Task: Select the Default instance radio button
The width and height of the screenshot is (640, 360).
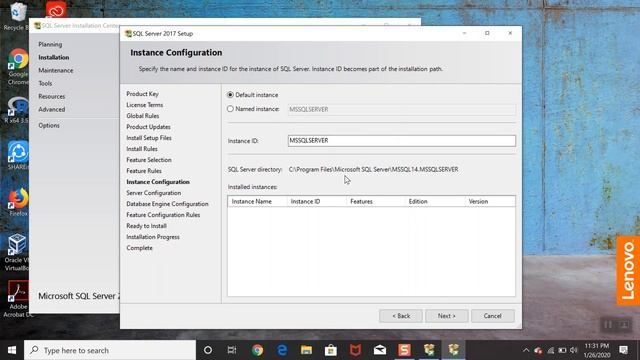Action: pos(230,95)
